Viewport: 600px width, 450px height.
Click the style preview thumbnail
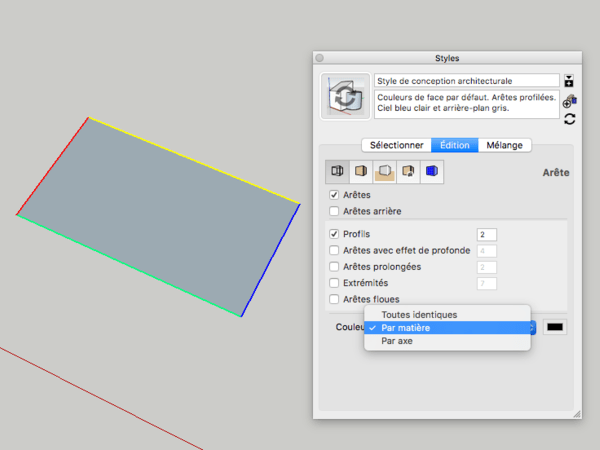[x=346, y=99]
